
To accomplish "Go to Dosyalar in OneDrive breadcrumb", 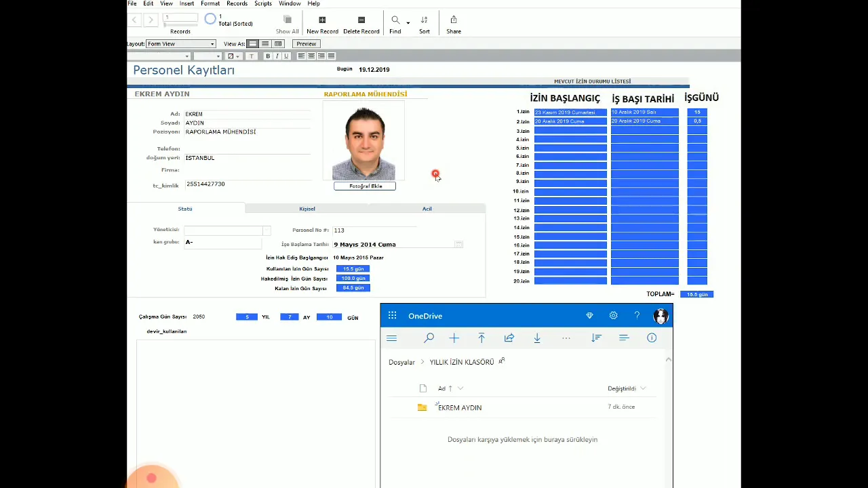I will 401,363.
